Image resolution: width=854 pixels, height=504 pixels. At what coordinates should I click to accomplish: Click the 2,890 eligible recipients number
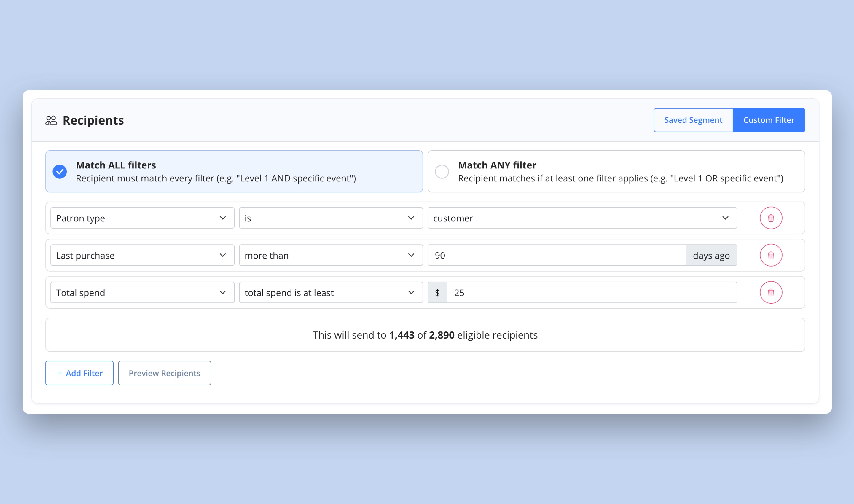coord(442,335)
